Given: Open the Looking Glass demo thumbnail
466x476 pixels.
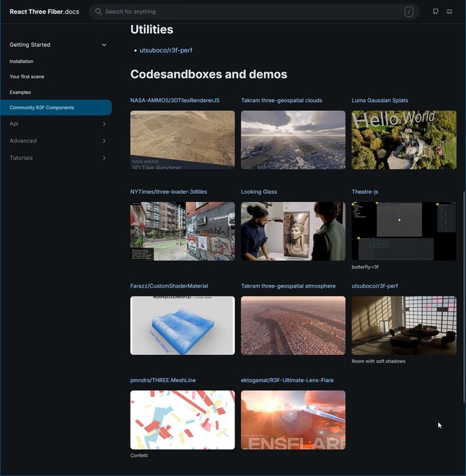Looking at the screenshot, I should click(x=293, y=231).
